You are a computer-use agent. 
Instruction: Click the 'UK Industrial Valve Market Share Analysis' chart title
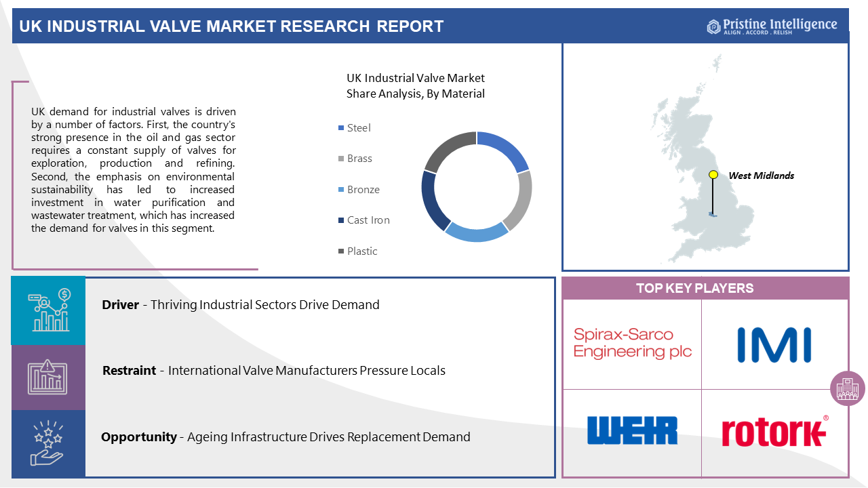tap(416, 86)
